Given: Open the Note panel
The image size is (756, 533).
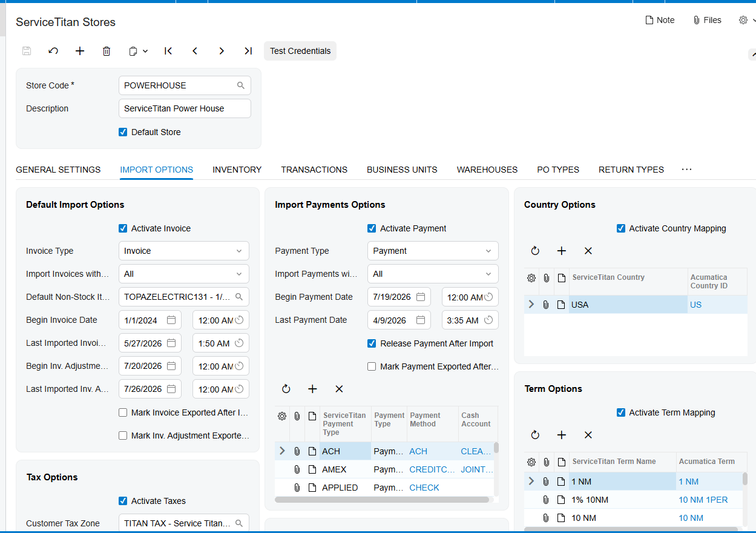Looking at the screenshot, I should tap(660, 20).
